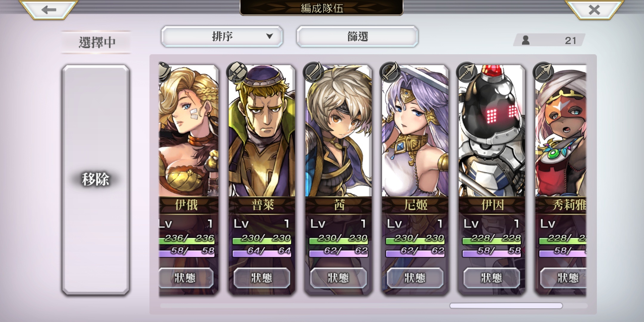Viewport: 644px width, 322px height.
Task: Click the 排序 dropdown arrow
Action: [x=269, y=36]
